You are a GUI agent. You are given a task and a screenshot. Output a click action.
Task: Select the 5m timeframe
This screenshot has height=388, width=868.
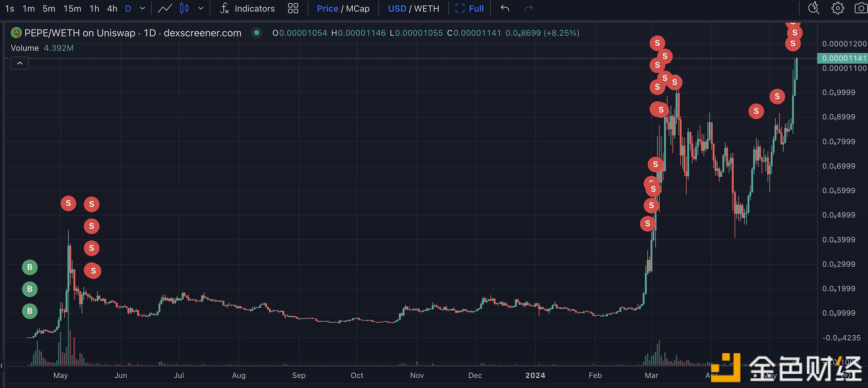(49, 9)
